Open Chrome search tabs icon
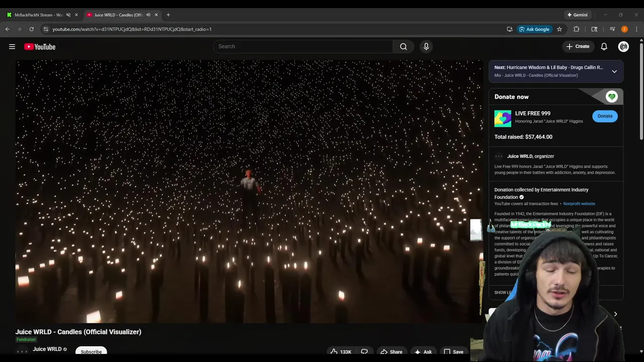The height and width of the screenshot is (362, 644). [594, 29]
